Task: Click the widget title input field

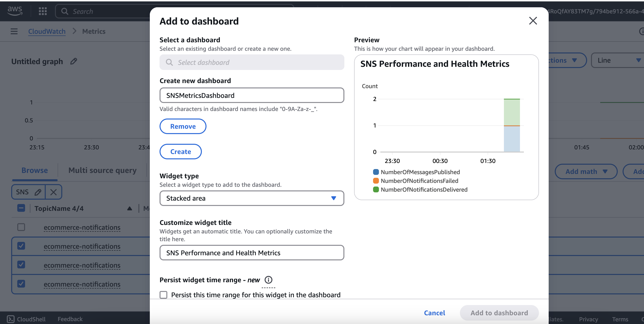Action: click(x=251, y=253)
